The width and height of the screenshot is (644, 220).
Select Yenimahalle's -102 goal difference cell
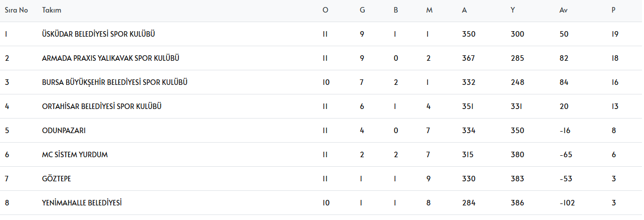point(567,203)
